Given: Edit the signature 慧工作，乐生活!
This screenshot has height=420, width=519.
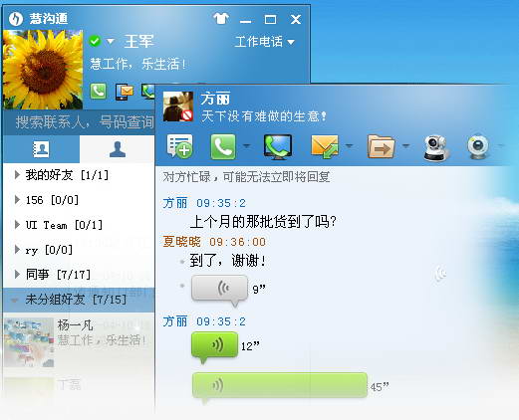Looking at the screenshot, I should click(x=137, y=64).
